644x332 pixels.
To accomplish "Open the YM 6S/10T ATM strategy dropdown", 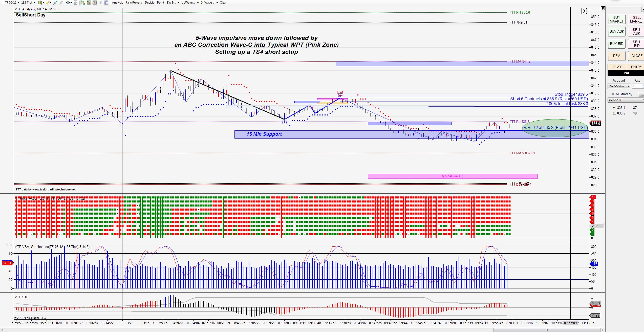I will click(626, 100).
